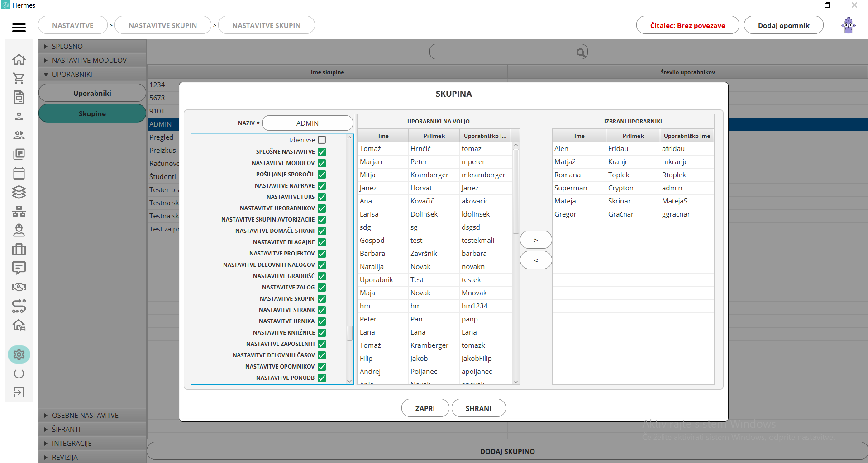
Task: Open the layers stack sidebar icon
Action: (19, 192)
